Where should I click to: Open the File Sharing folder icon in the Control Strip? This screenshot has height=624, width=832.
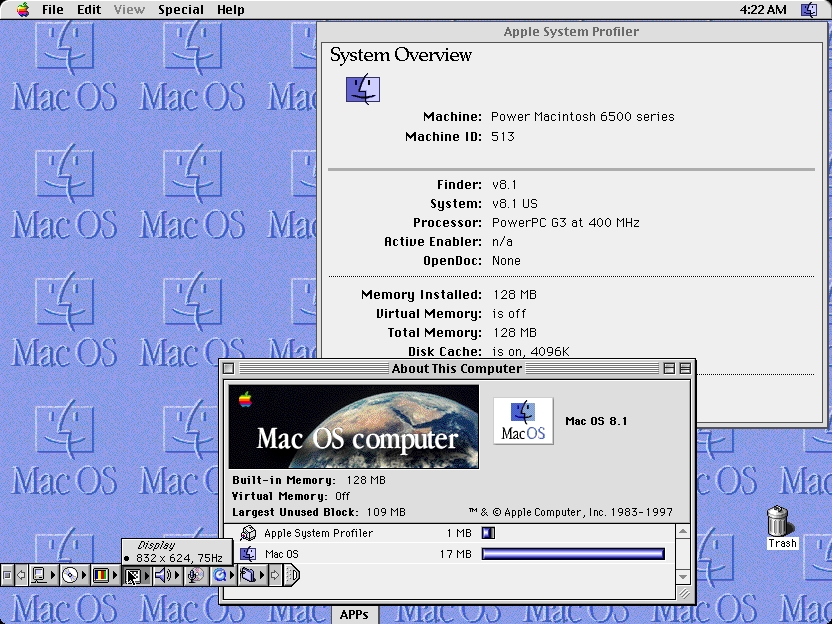click(249, 575)
